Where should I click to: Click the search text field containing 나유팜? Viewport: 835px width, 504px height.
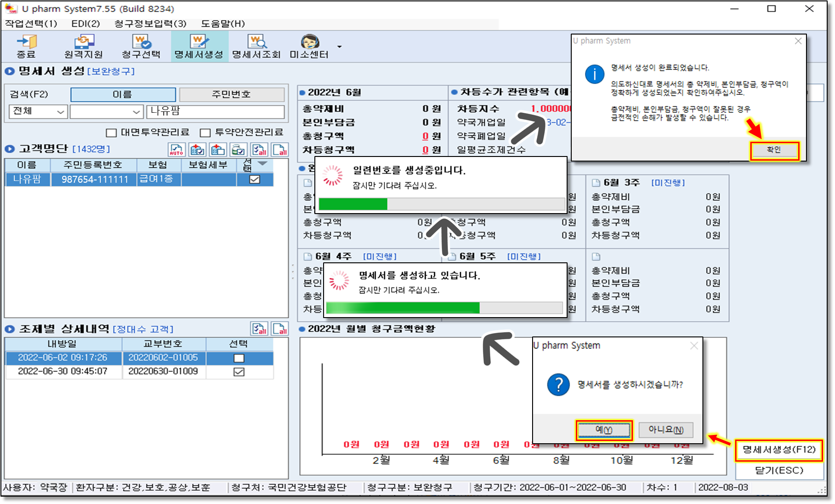[x=215, y=112]
